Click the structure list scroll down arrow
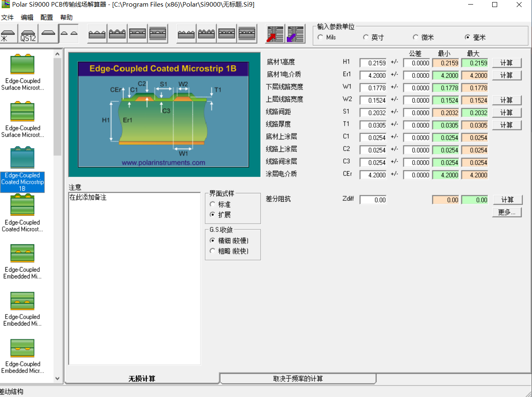Screen dimensions: 532x397 pos(57,378)
